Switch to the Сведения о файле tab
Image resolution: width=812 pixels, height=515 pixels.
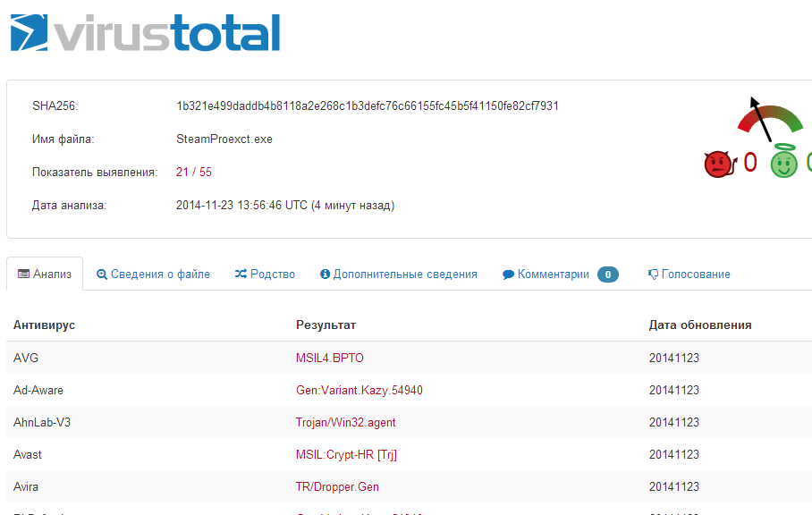[x=153, y=274]
